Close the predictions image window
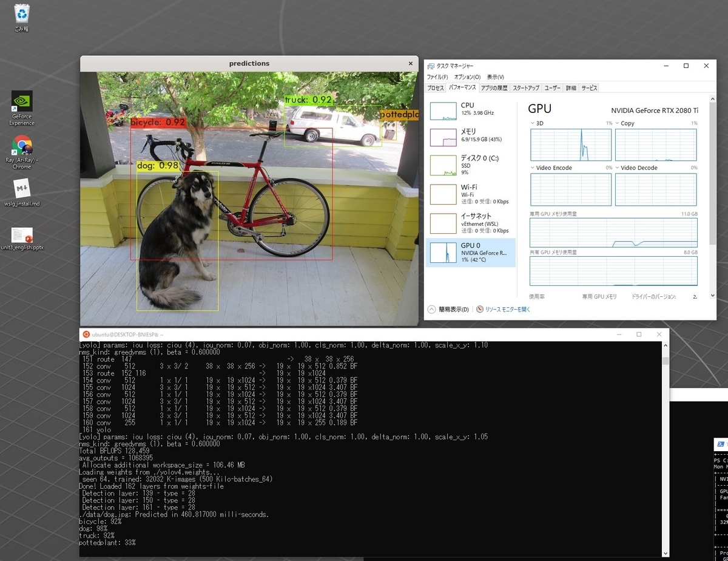This screenshot has height=561, width=728. [411, 63]
